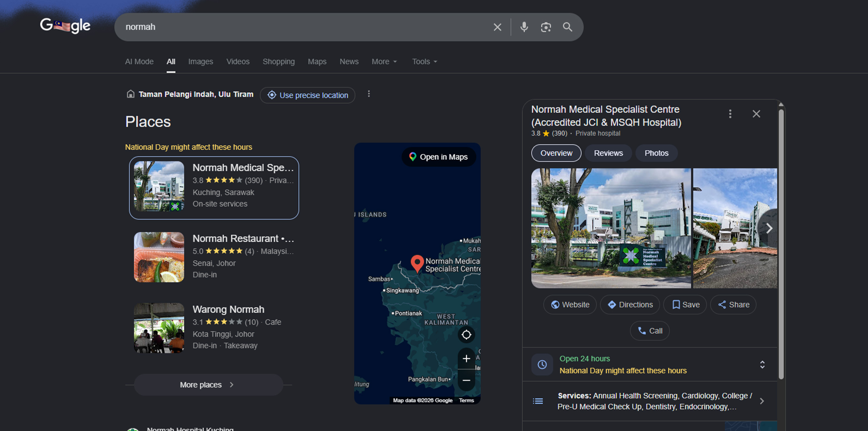Click the Places heading

[148, 122]
